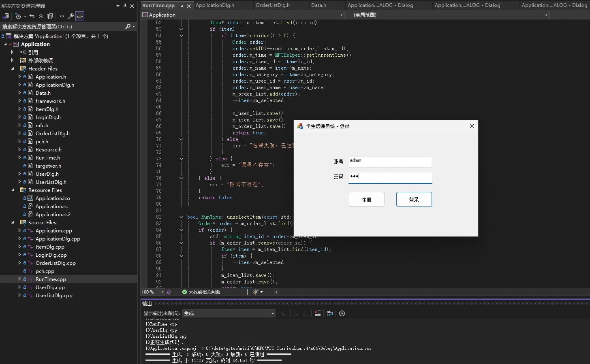Screen dimensions: 590x364
Task: Switch to the Data.h editor tab
Action: point(319,5)
